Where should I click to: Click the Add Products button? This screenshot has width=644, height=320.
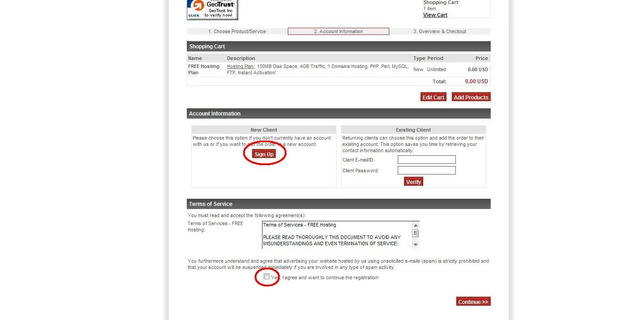click(x=471, y=97)
